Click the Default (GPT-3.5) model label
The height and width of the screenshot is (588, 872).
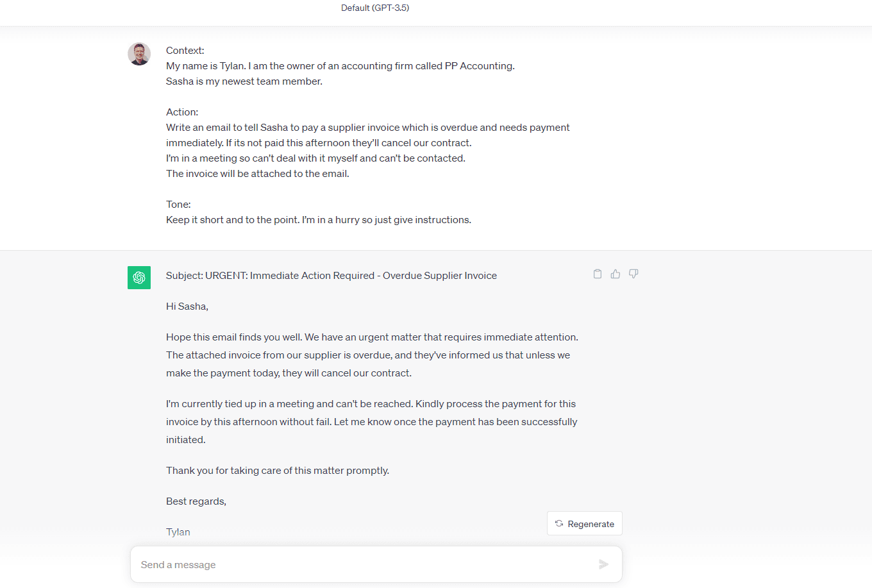pyautogui.click(x=375, y=8)
